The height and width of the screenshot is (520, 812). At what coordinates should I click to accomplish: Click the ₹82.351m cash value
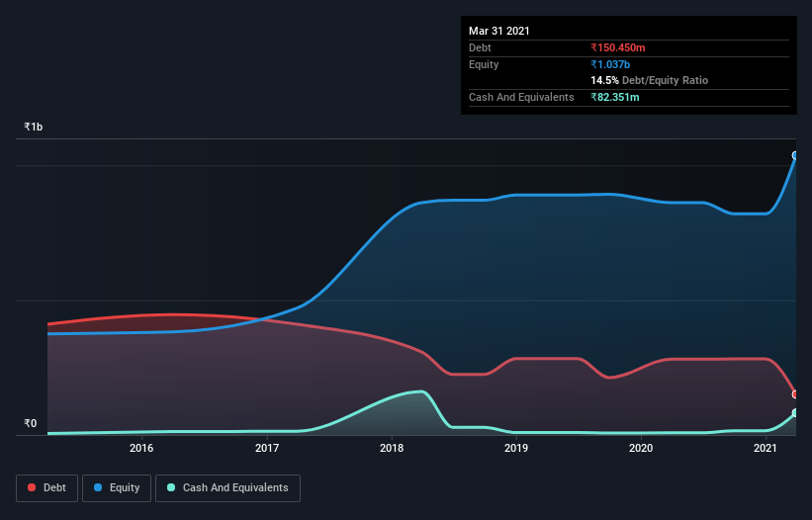[x=615, y=97]
